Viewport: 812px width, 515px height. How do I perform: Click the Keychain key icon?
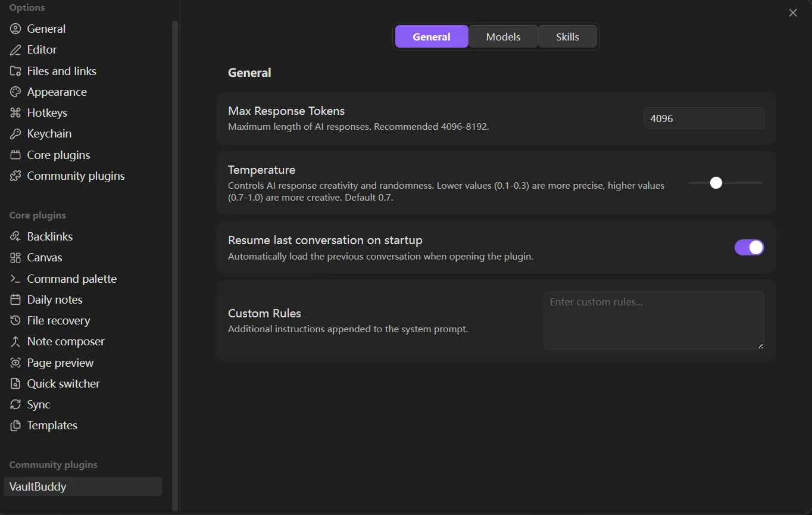click(15, 133)
